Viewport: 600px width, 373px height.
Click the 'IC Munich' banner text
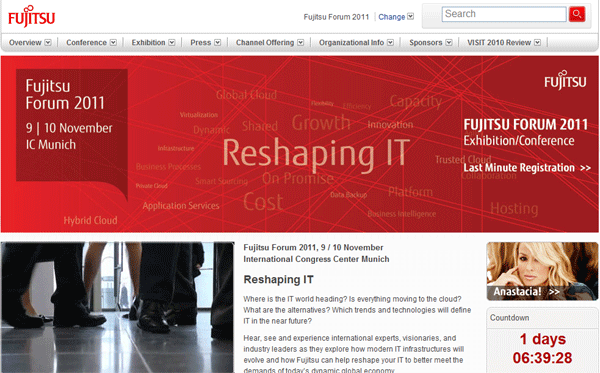click(51, 145)
